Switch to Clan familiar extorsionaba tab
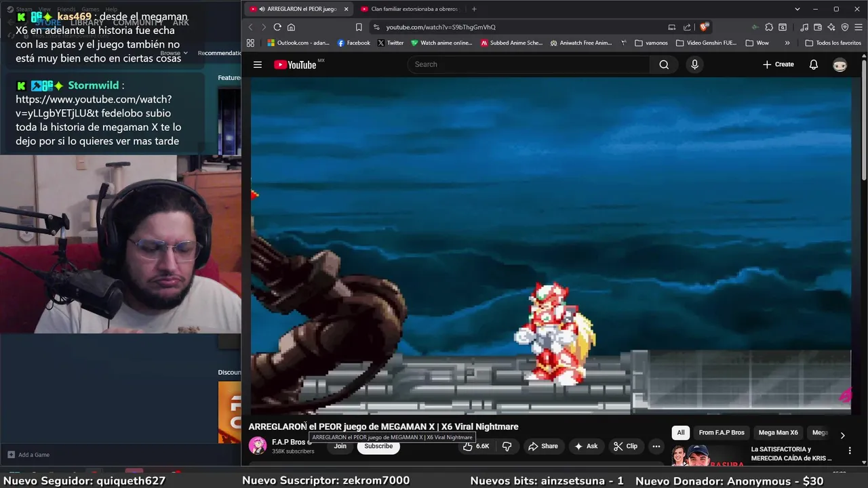This screenshot has height=488, width=868. pos(410,9)
